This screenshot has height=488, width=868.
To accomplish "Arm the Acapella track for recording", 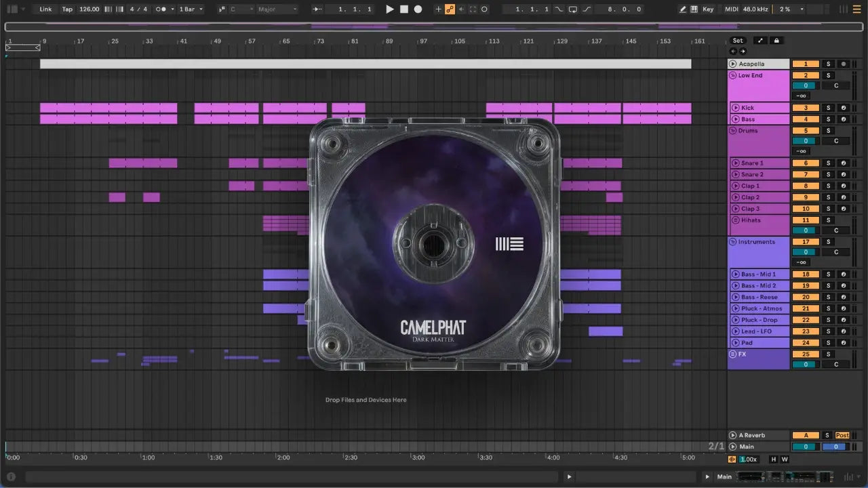I will 843,64.
